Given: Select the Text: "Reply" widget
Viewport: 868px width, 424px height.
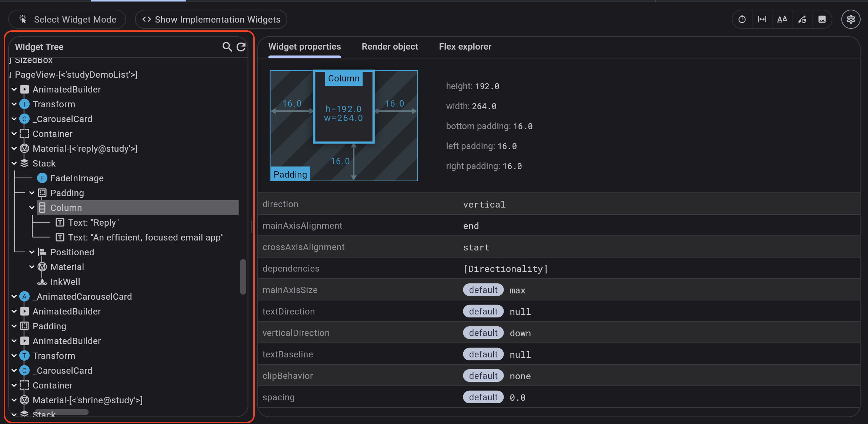Looking at the screenshot, I should pos(93,222).
